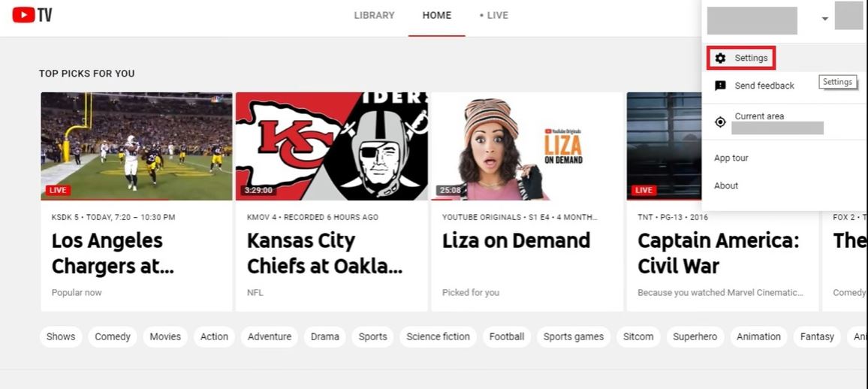Click the 3:29:00 duration on Chiefs thumbnail

[258, 190]
